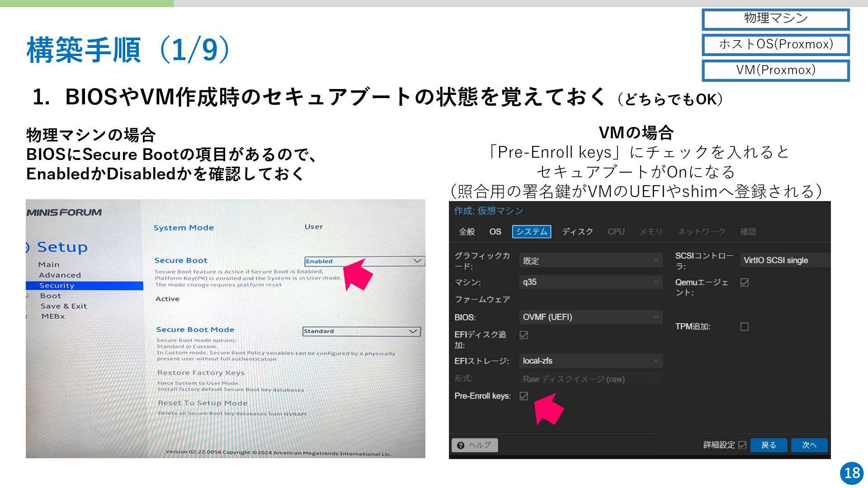
Task: Toggle the Pre-Enroll keys checkbox
Action: point(524,396)
